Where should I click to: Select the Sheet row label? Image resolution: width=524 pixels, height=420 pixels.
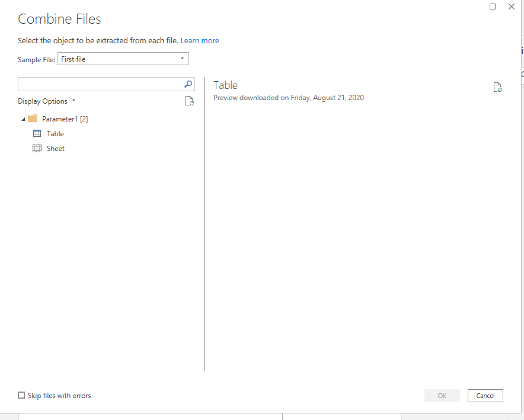click(56, 149)
